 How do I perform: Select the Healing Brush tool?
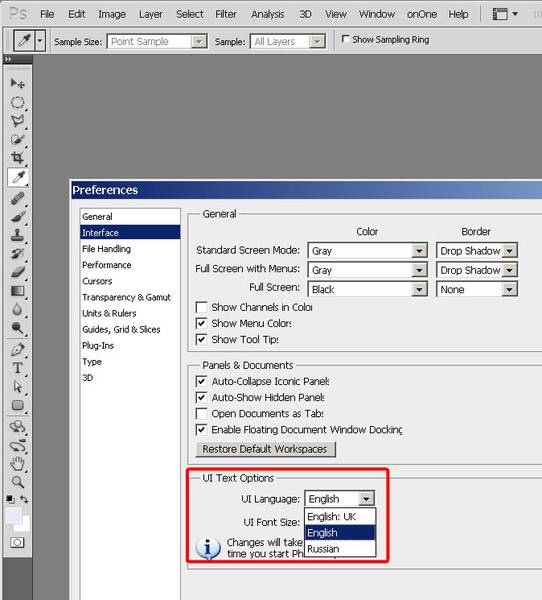tap(18, 199)
